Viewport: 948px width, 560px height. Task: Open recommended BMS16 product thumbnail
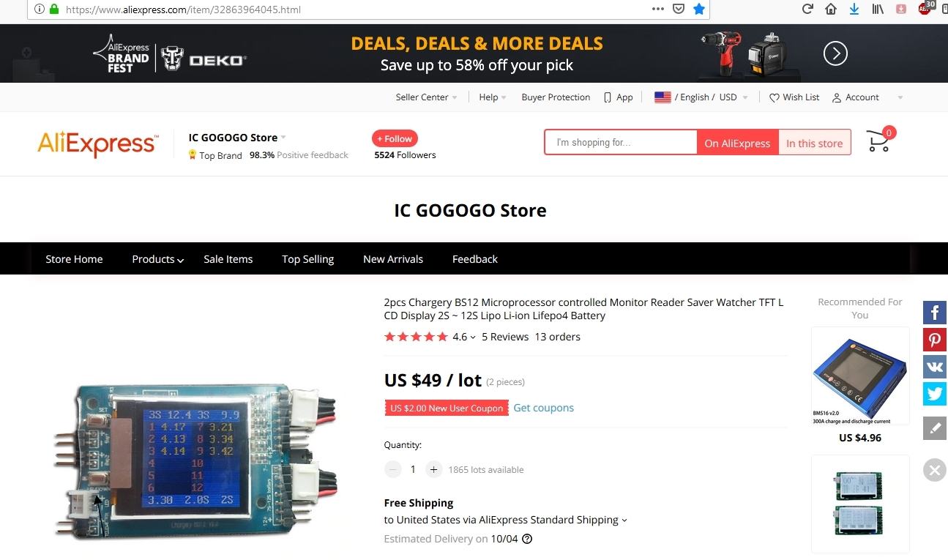tap(860, 376)
